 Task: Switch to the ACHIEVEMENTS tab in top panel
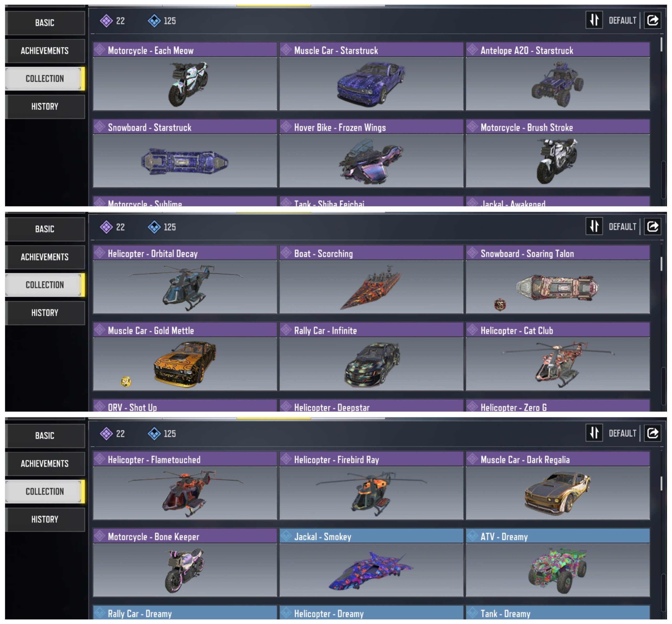point(45,51)
